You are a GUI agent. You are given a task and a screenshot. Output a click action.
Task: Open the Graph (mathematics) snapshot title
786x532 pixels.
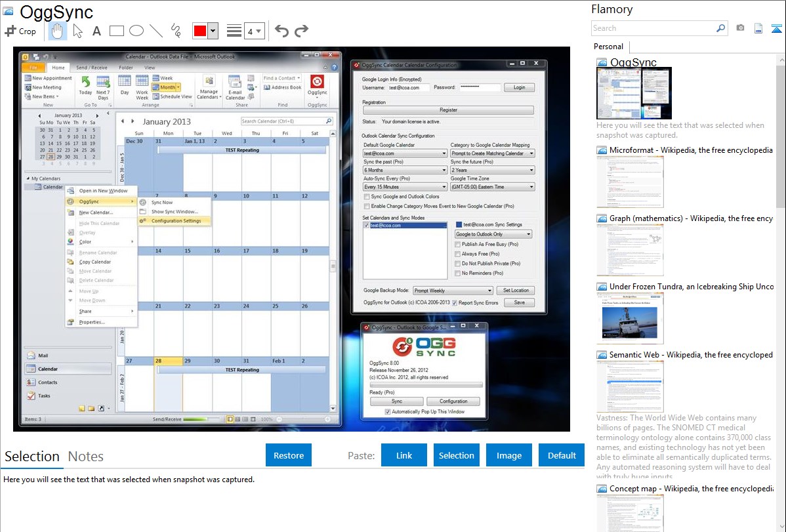pos(691,218)
